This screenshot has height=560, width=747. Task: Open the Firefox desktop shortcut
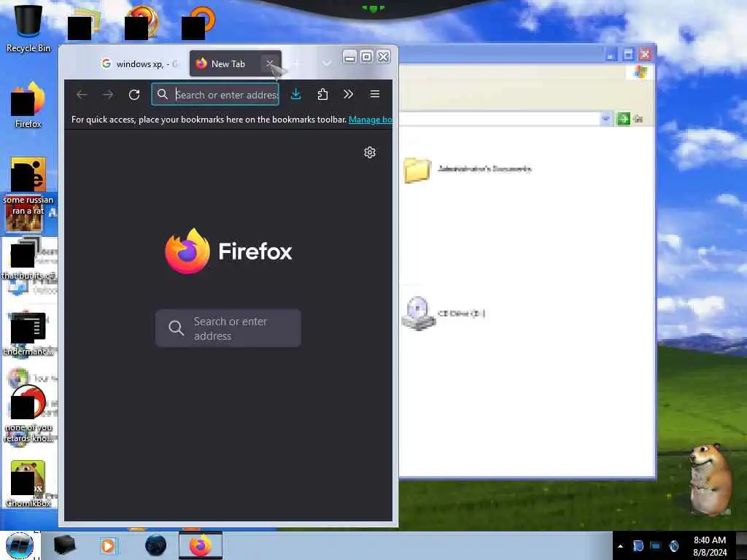28,105
